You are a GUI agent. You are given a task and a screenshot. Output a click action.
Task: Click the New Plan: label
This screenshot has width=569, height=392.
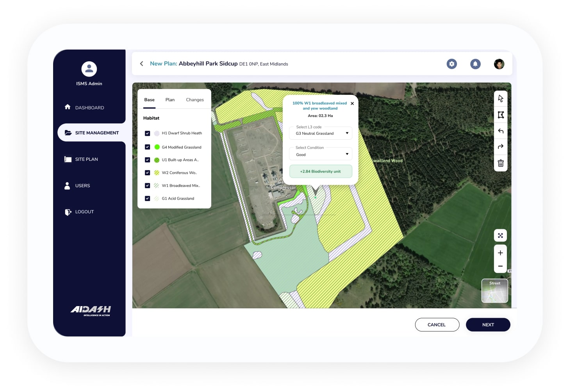click(x=164, y=64)
